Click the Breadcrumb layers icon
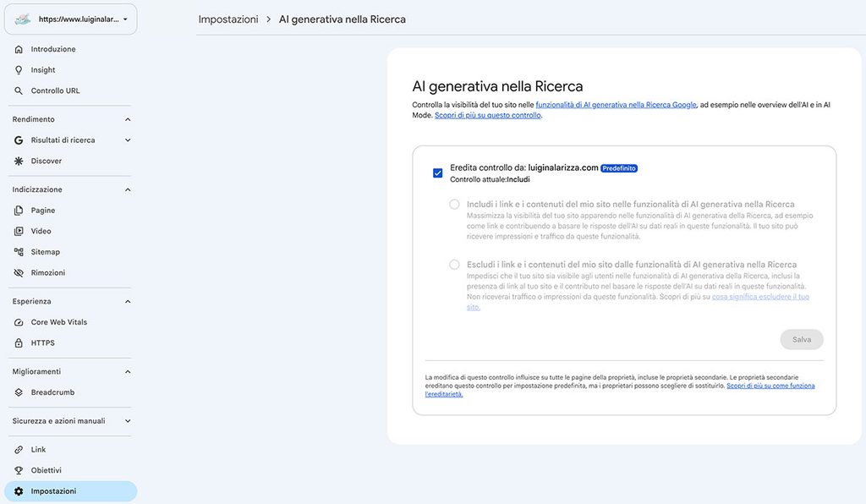Viewport: 866px width, 504px height. [x=19, y=392]
